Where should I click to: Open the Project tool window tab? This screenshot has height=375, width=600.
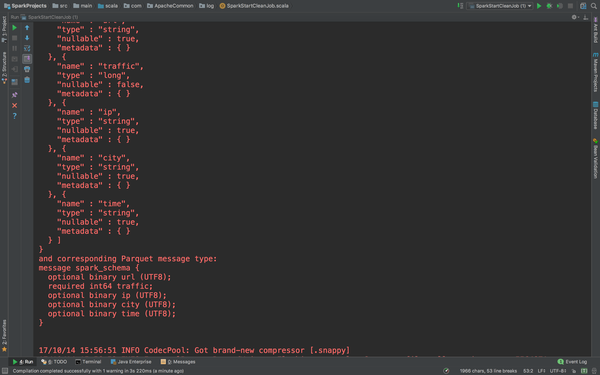4,29
